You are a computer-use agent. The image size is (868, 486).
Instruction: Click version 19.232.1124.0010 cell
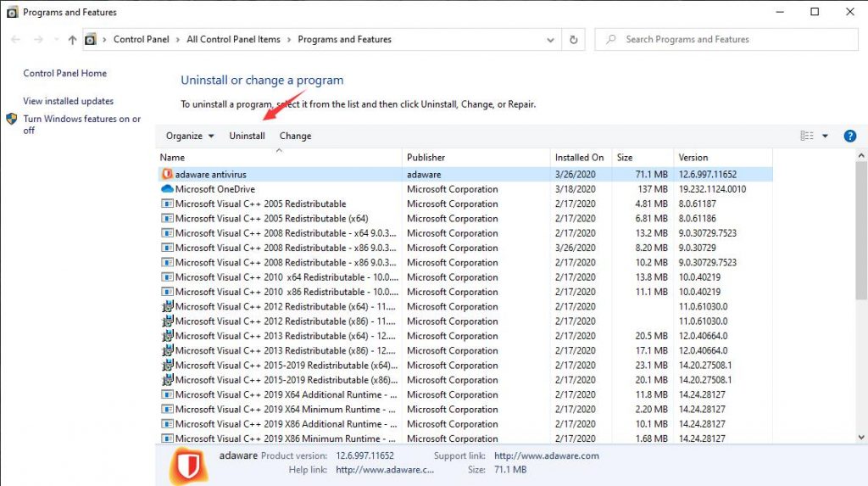coord(712,189)
